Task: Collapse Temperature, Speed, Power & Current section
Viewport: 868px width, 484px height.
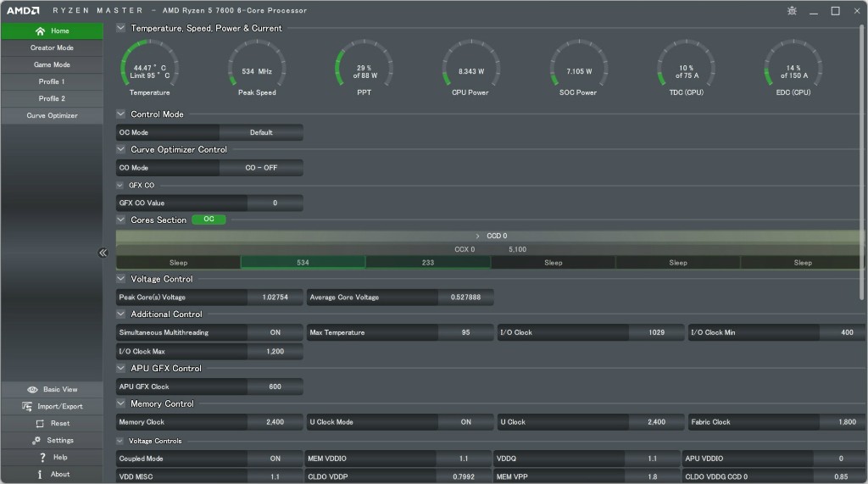Action: pyautogui.click(x=121, y=28)
